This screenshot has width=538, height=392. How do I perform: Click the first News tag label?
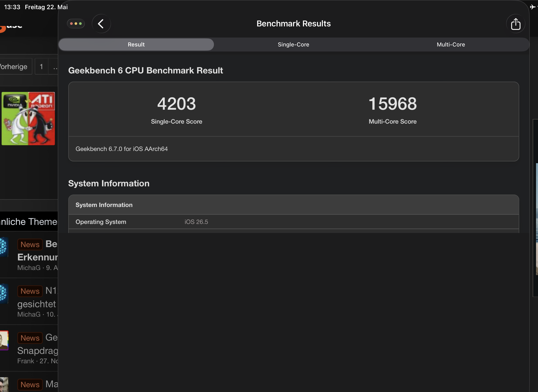(30, 244)
